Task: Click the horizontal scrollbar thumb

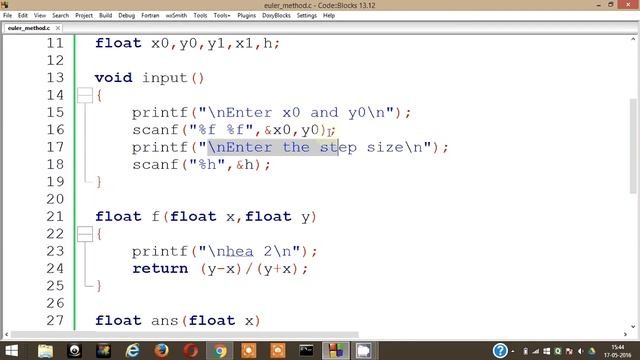Action: pos(184,335)
